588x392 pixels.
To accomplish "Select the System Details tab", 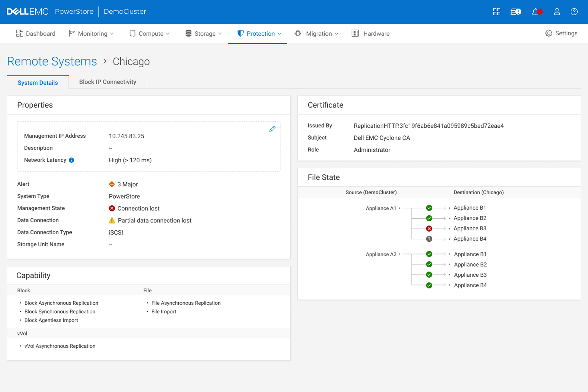I will [38, 83].
